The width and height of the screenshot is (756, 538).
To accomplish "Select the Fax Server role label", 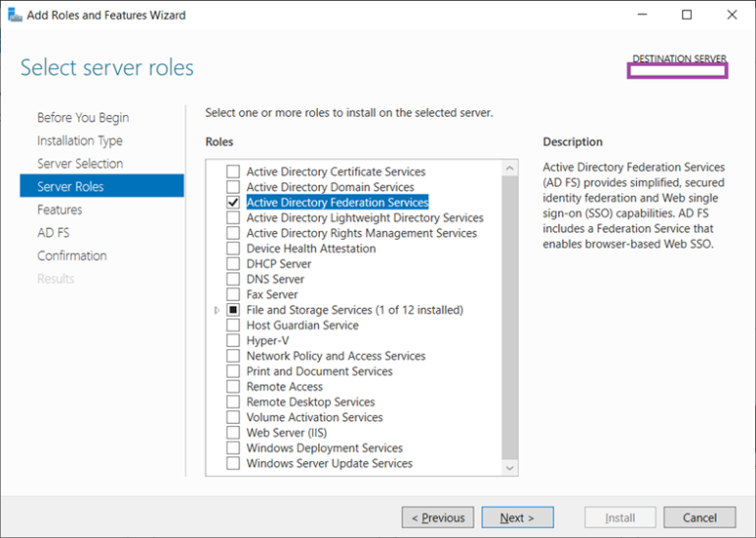I will [272, 294].
